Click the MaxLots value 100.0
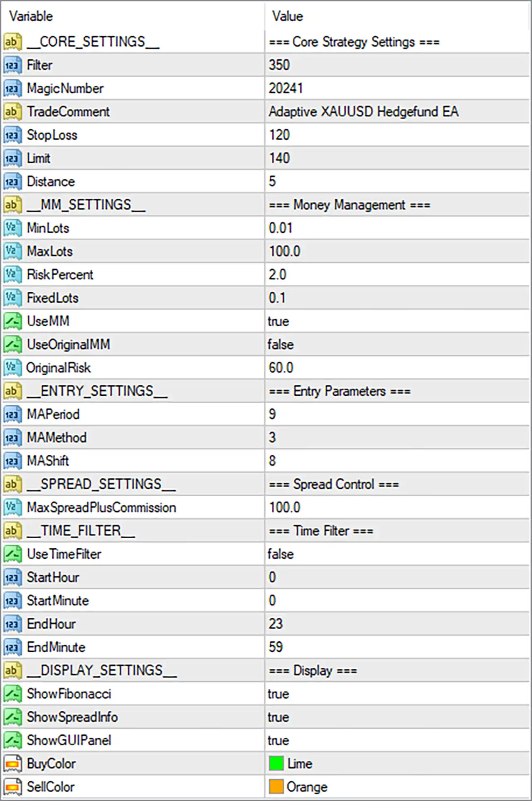 tap(285, 251)
